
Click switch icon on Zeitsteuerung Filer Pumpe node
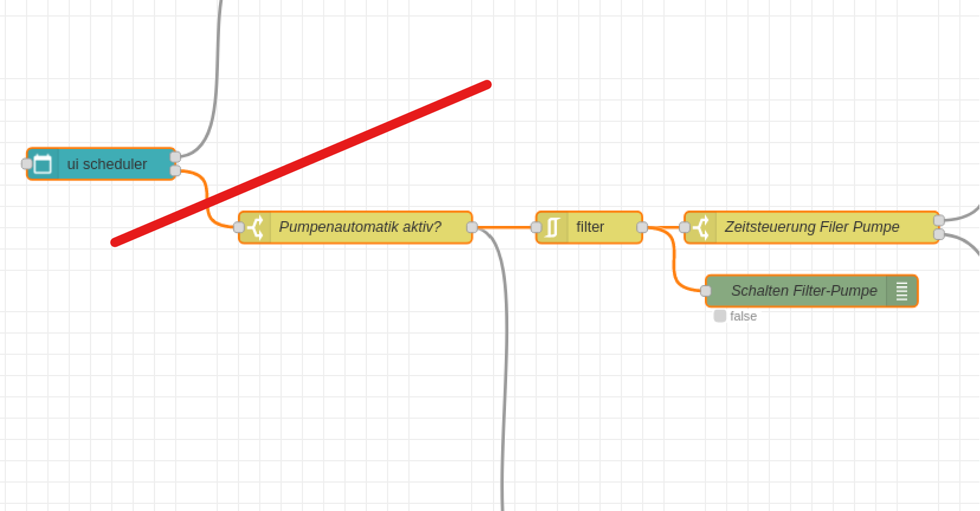click(x=701, y=227)
